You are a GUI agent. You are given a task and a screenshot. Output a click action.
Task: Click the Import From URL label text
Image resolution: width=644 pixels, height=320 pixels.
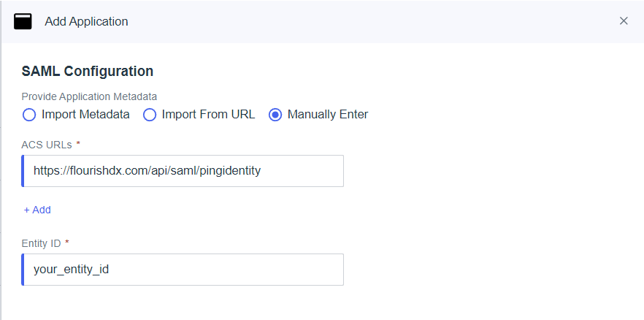pyautogui.click(x=208, y=114)
